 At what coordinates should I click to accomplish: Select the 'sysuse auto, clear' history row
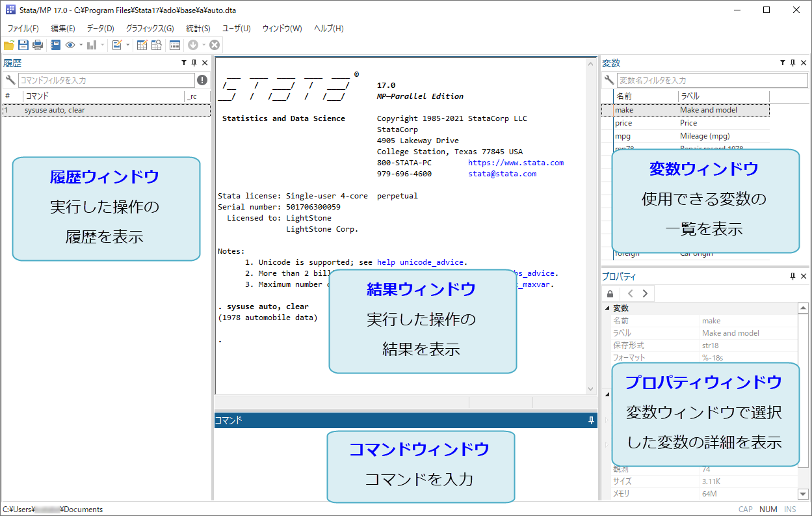106,110
